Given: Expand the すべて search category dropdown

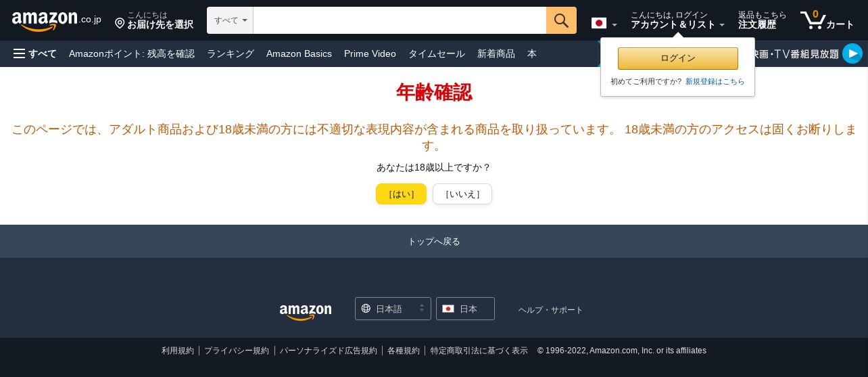Looking at the screenshot, I should point(230,20).
